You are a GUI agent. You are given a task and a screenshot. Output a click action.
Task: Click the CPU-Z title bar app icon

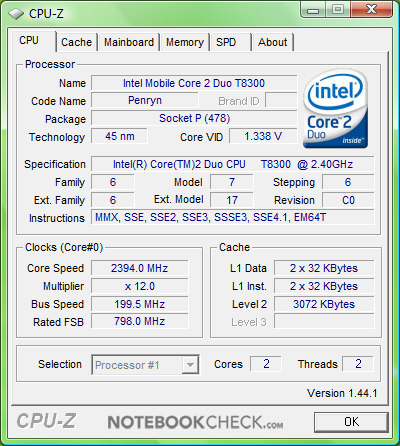(15, 14)
